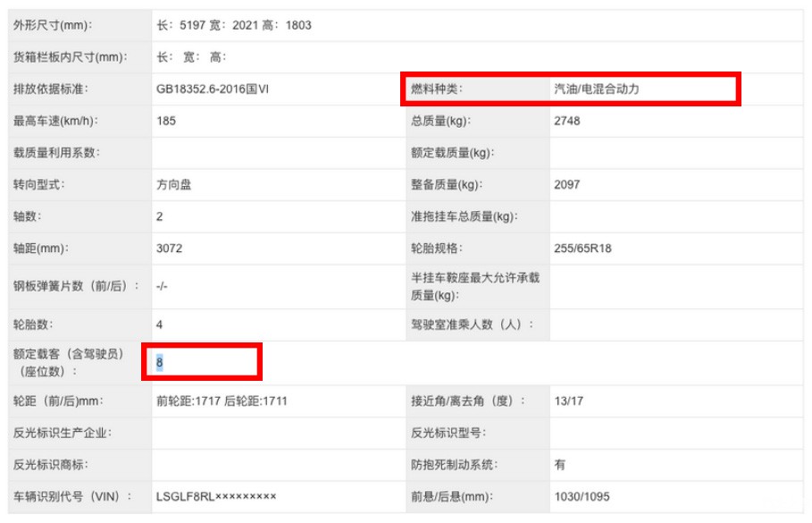Click front/rear overhang value 1030/1095
This screenshot has height=523, width=812.
(x=582, y=497)
